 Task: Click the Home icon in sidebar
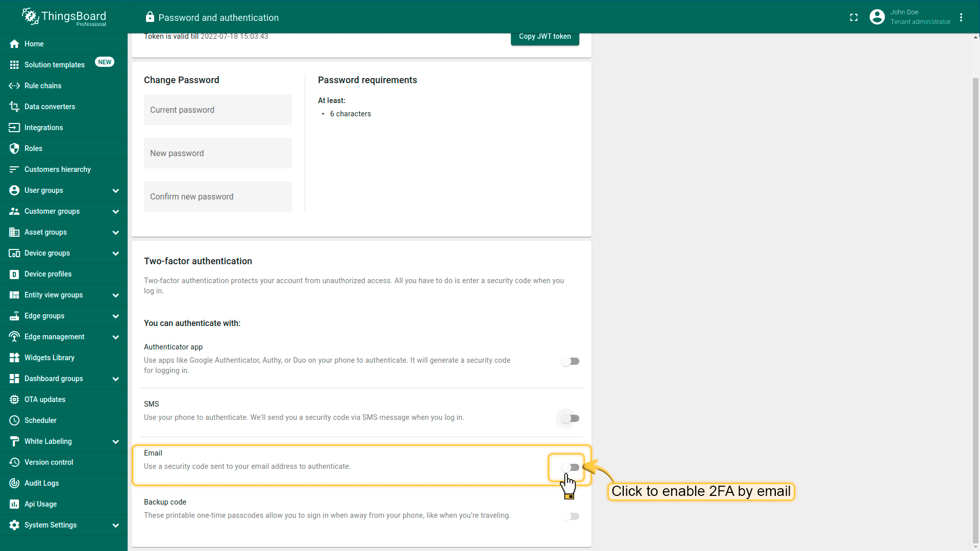tap(14, 44)
